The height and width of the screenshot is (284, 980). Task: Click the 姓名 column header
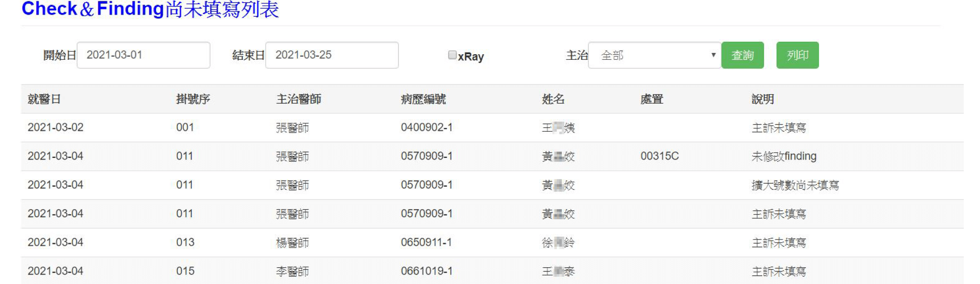(553, 99)
